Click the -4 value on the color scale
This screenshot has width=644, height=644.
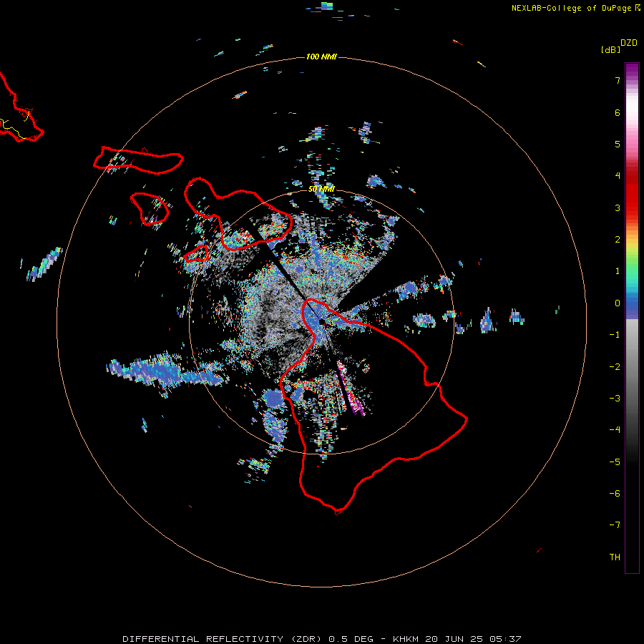[615, 430]
